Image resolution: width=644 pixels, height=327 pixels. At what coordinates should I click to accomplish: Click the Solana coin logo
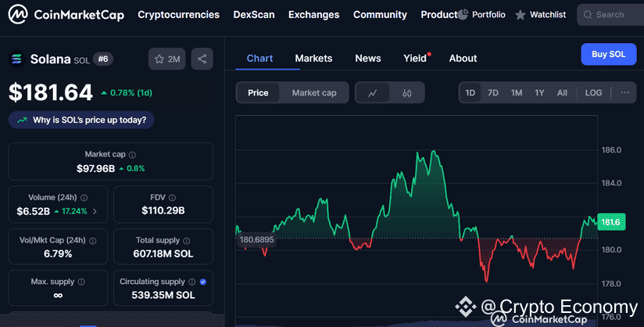tap(16, 59)
